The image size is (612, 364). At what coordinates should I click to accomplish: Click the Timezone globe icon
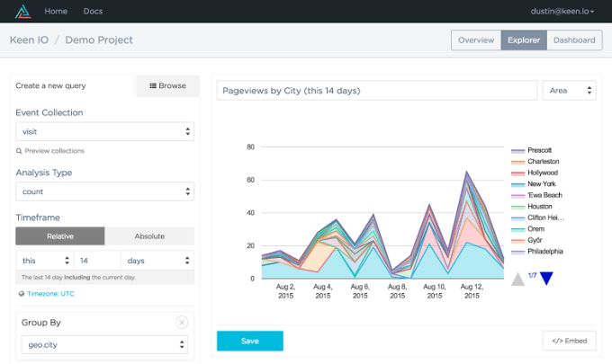click(x=21, y=294)
